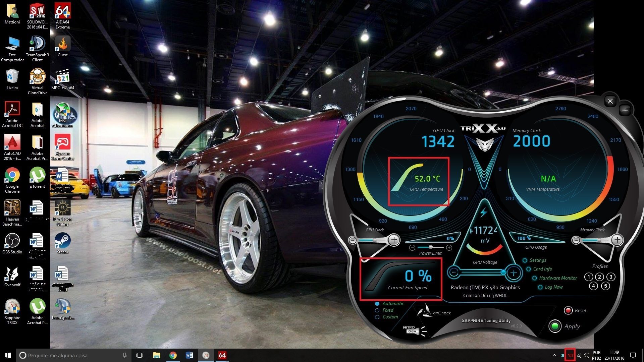The image size is (644, 362).
Task: Open SOLIDWORKS 2016 desktop shortcut
Action: tap(37, 16)
